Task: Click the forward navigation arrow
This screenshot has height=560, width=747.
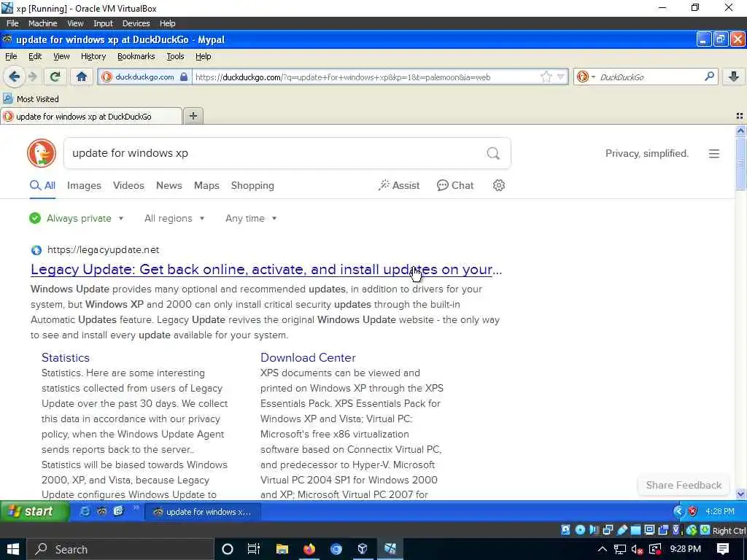Action: coord(32,77)
